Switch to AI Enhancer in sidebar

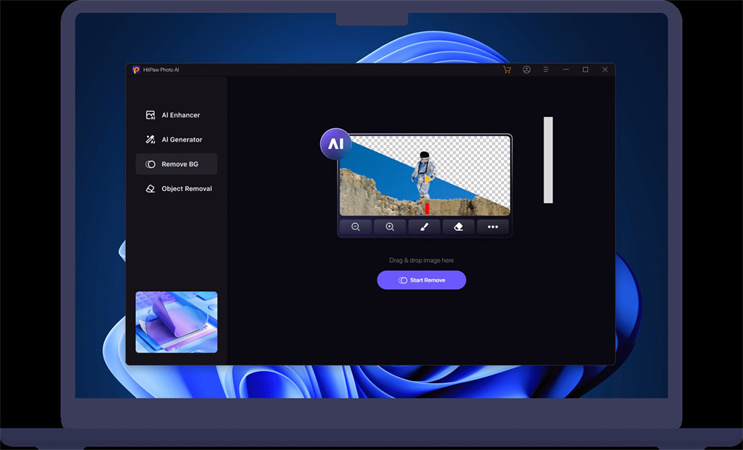point(173,115)
